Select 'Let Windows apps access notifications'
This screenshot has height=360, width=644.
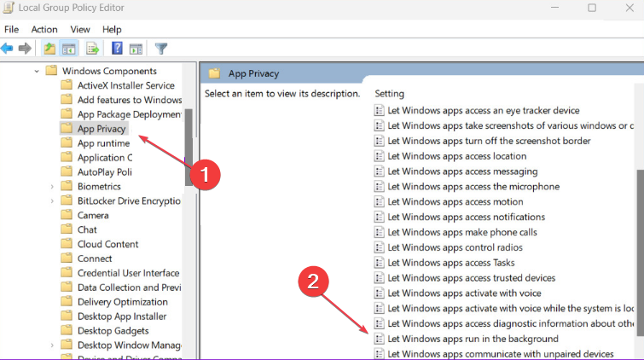[x=467, y=217]
